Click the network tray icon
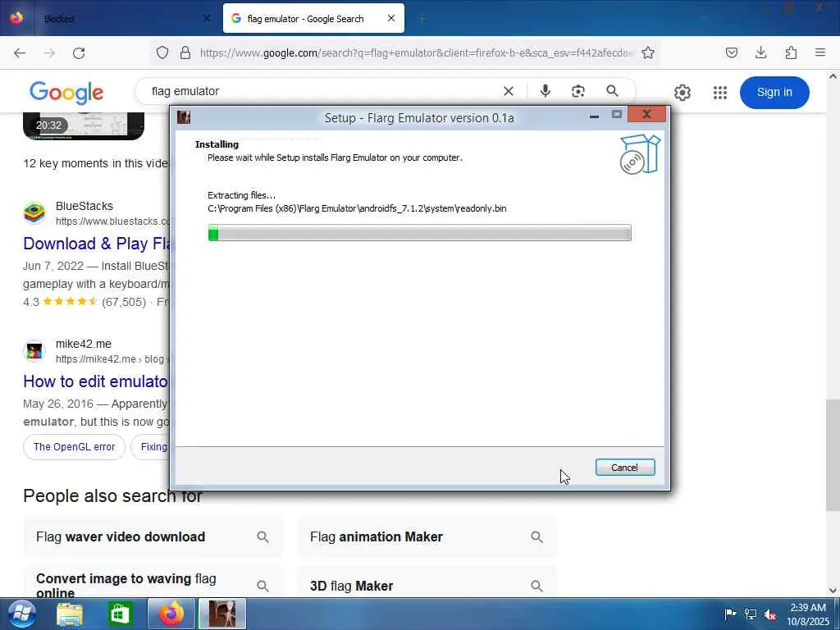 (751, 614)
